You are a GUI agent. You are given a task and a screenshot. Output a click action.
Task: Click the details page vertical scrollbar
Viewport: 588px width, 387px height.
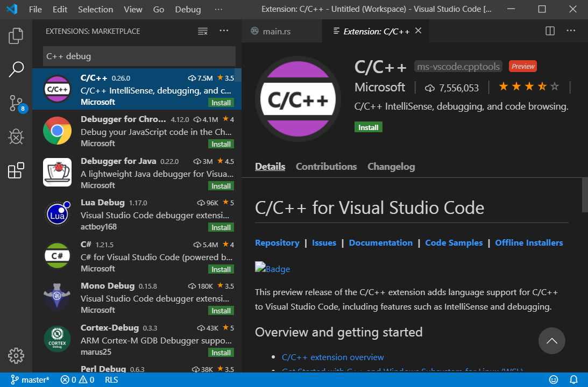585,195
